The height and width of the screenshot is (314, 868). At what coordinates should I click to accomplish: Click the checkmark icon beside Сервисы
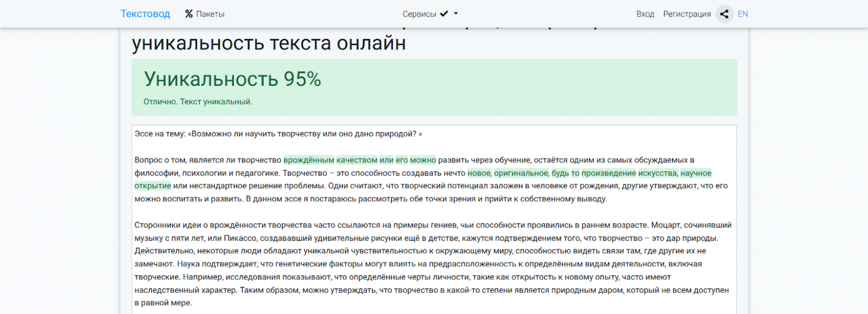coord(443,14)
